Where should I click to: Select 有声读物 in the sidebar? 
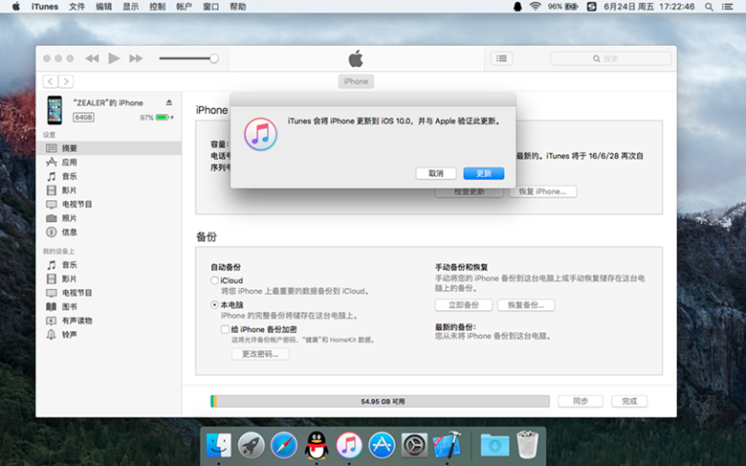[109, 320]
